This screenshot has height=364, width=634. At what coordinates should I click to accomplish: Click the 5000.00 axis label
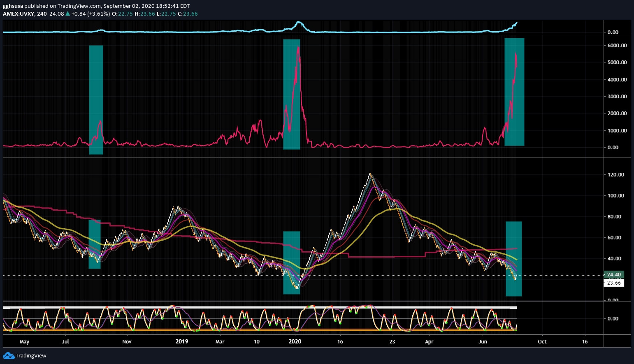(617, 63)
